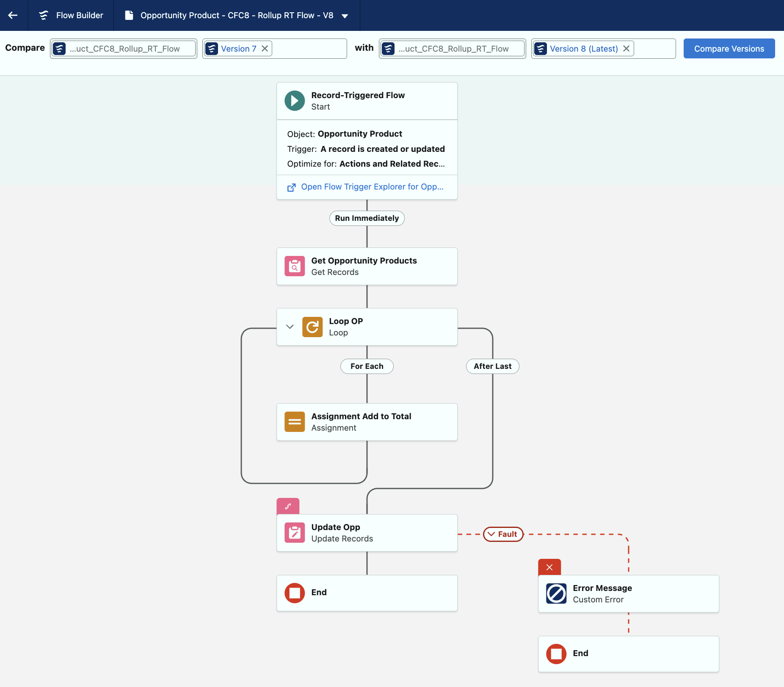Select the Custom Error element icon
784x687 pixels.
point(556,594)
